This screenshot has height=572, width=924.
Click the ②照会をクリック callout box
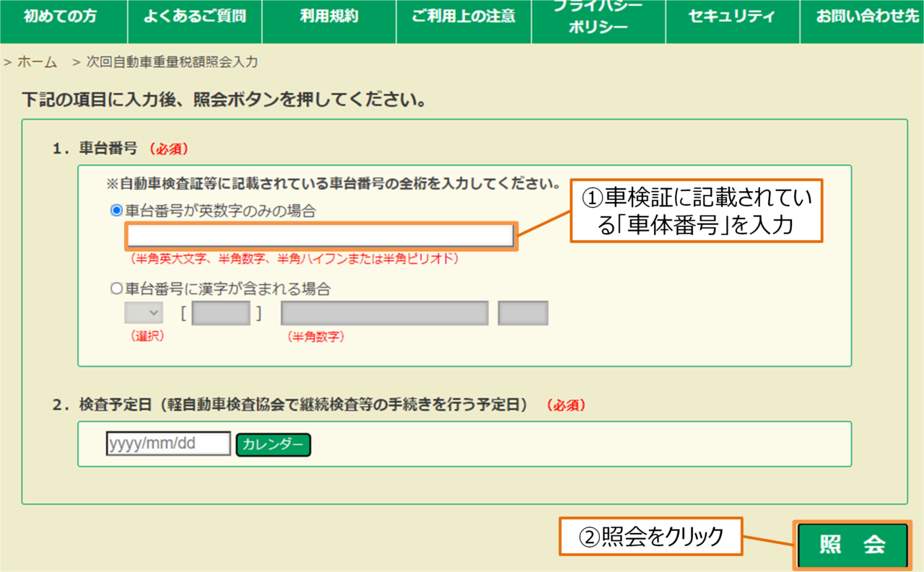pos(651,536)
